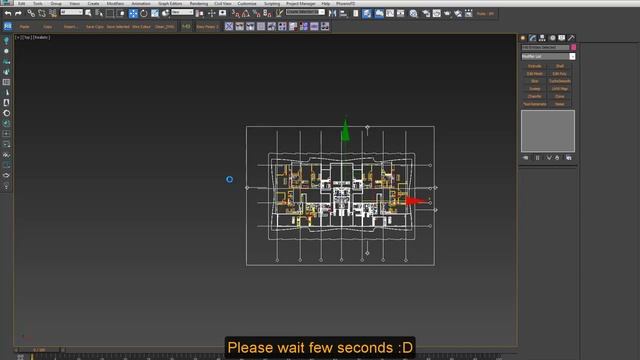Activate the Select and Manipulate tool
Viewport: 640px width, 360px height.
(211, 13)
